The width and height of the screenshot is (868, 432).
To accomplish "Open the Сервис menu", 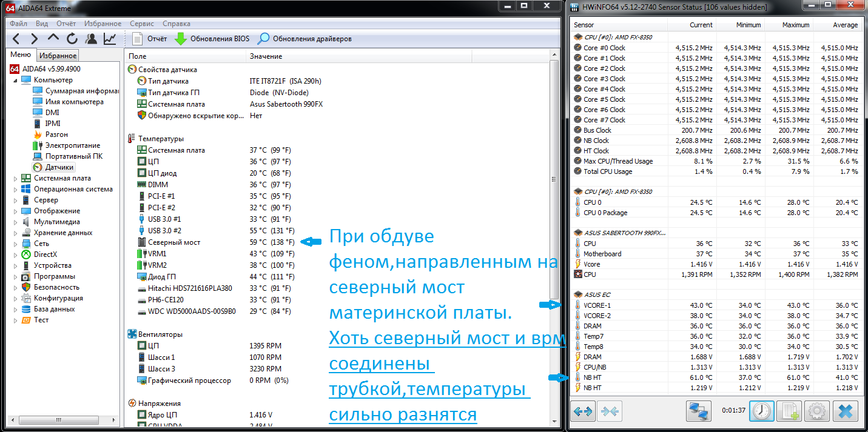I will click(x=142, y=24).
